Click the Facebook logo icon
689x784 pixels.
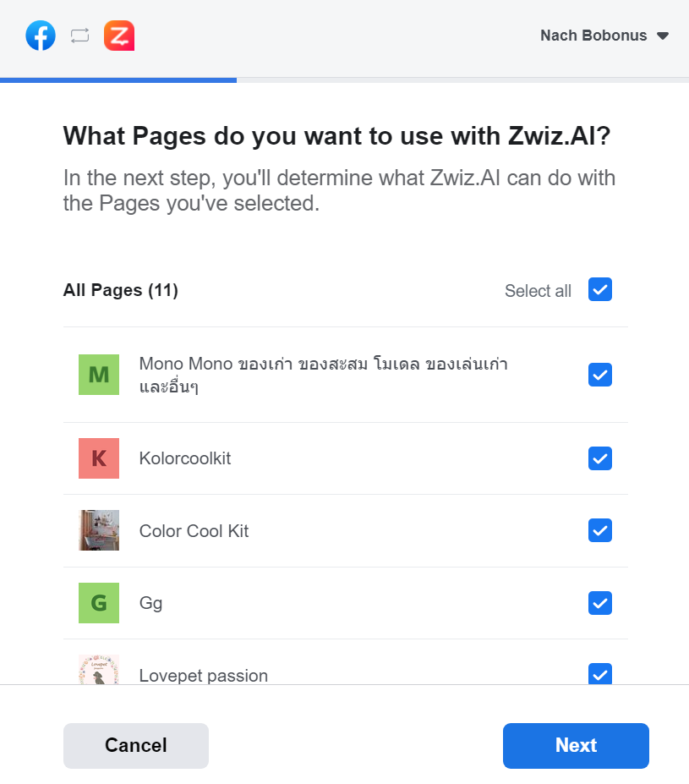(41, 36)
